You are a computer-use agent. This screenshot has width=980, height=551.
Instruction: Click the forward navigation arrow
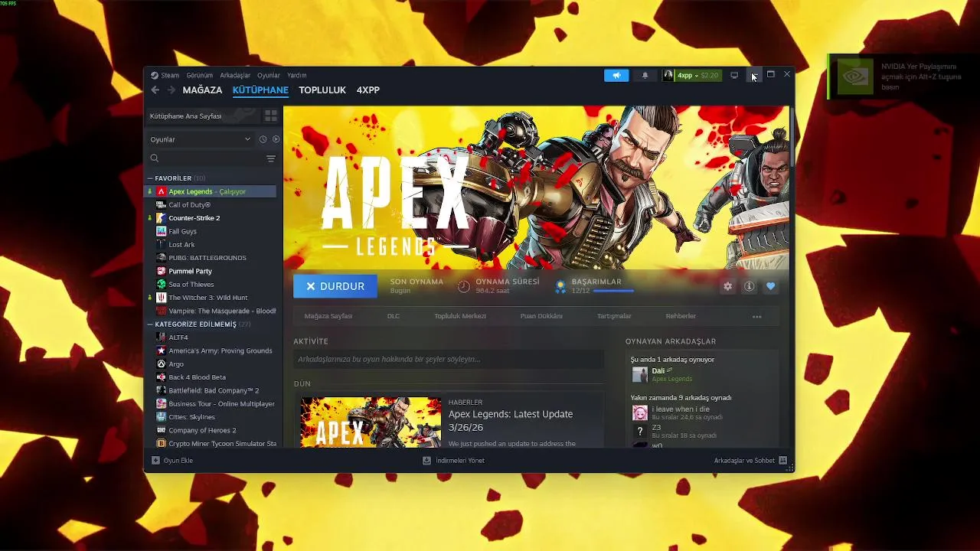tap(171, 90)
